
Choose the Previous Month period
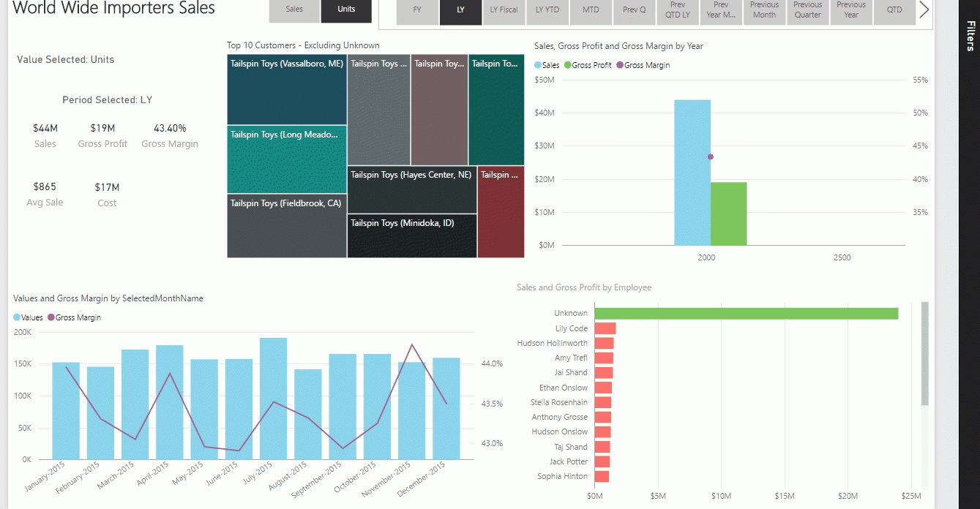(x=764, y=11)
